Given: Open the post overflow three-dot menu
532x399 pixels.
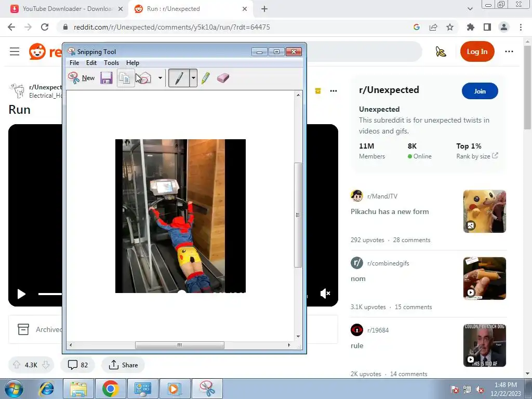Looking at the screenshot, I should click(334, 91).
